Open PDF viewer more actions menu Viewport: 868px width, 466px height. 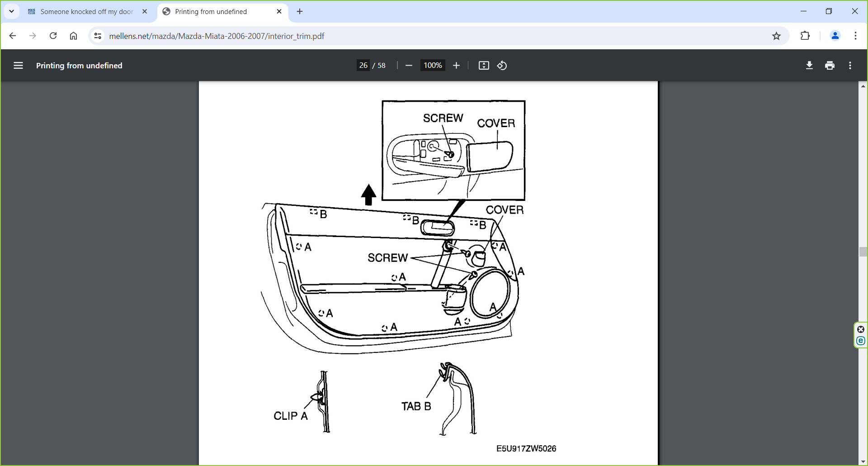(x=850, y=66)
